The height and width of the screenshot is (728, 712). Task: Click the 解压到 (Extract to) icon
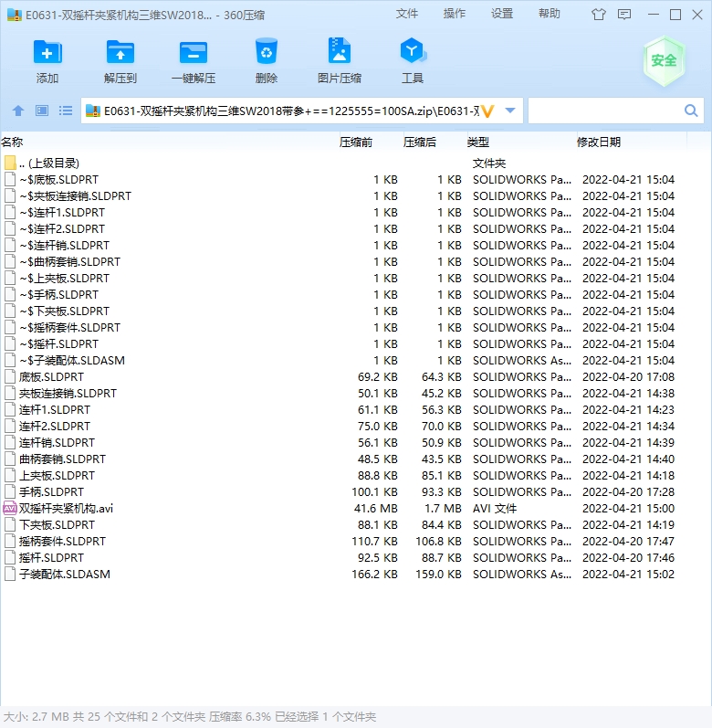120,52
